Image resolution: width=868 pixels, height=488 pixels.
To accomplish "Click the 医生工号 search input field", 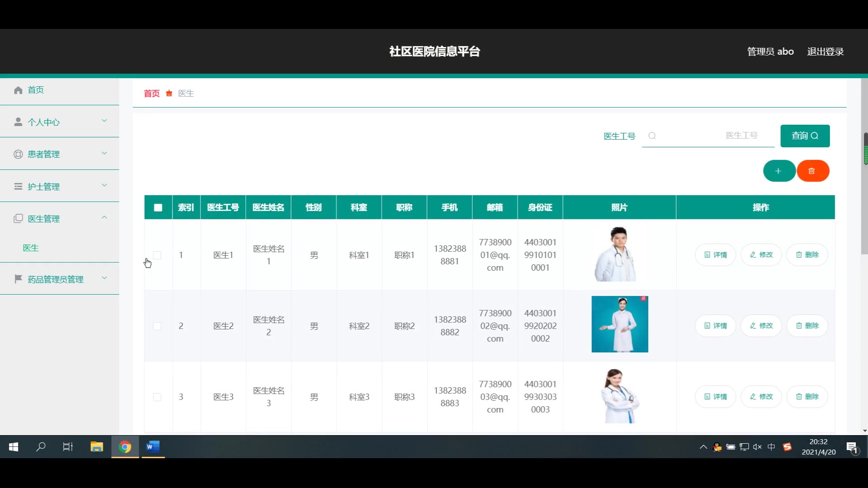I will click(708, 136).
